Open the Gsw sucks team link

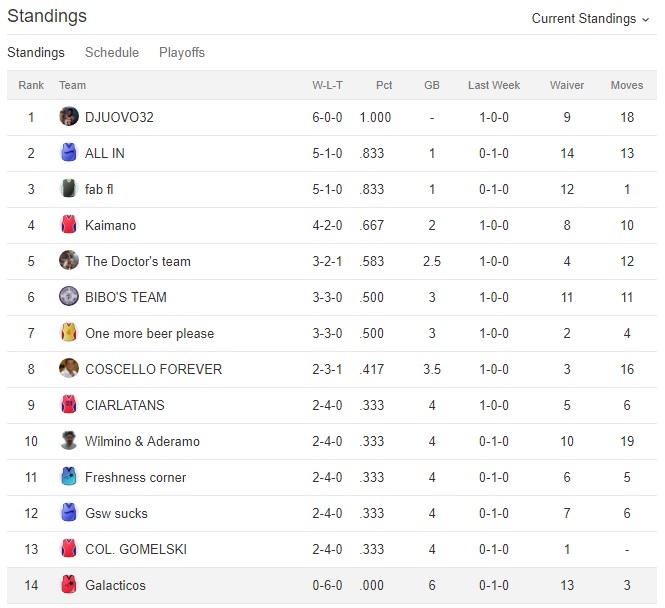(x=116, y=513)
